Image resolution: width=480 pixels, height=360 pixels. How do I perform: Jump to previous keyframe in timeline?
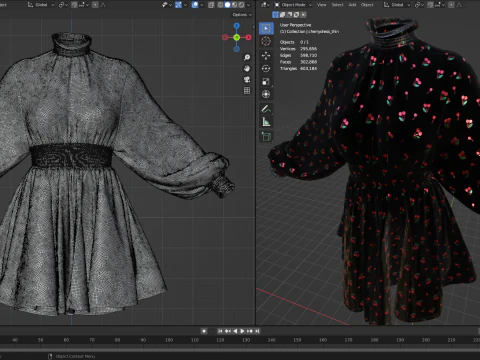pyautogui.click(x=228, y=331)
